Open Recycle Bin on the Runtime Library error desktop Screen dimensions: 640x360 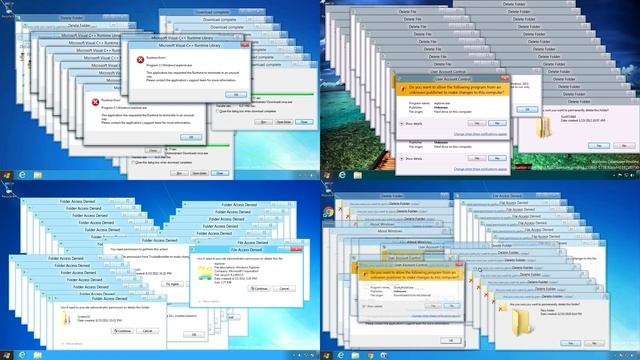pos(7,8)
